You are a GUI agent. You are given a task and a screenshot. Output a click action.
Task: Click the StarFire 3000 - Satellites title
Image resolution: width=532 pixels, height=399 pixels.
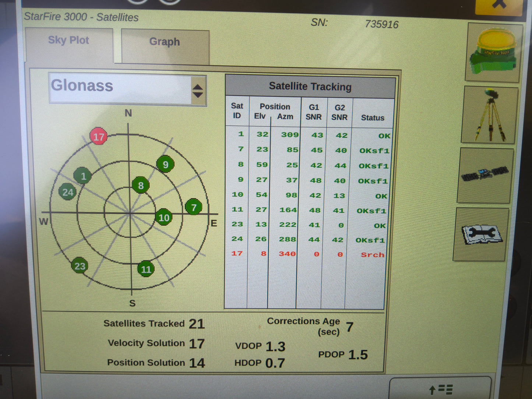81,17
